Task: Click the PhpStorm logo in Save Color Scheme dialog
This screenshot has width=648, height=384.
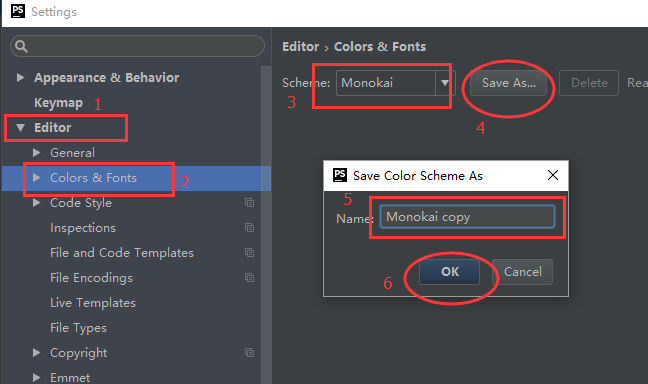Action: tap(340, 175)
